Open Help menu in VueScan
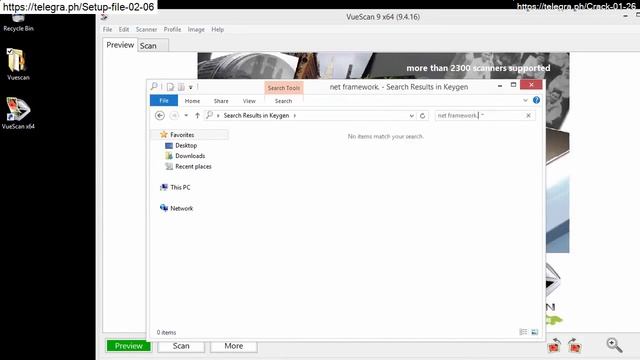 (x=218, y=29)
